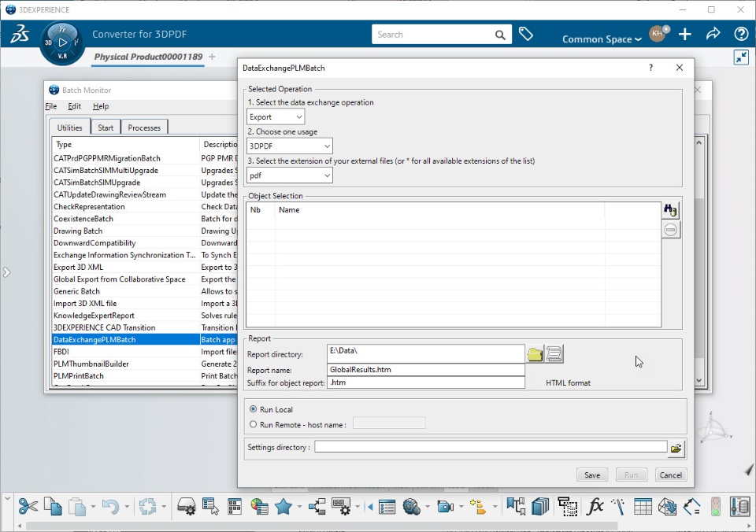This screenshot has height=532, width=756.
Task: Click the KH user avatar
Action: click(657, 33)
